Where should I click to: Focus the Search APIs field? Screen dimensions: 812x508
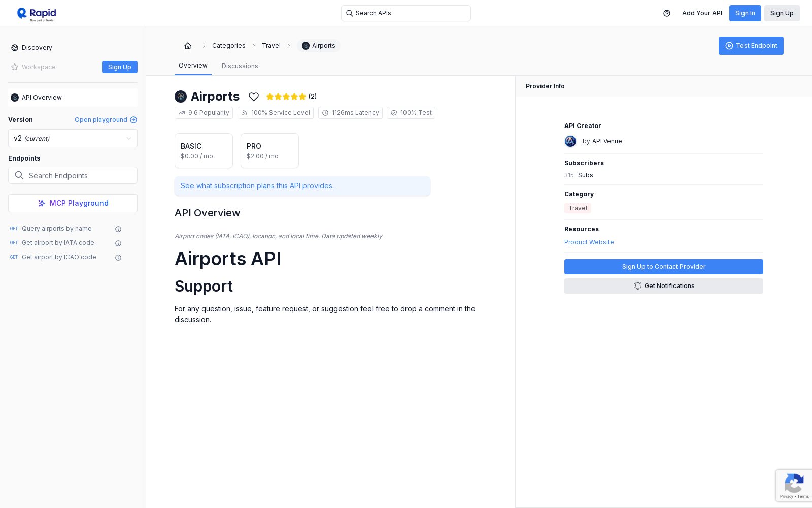(406, 13)
